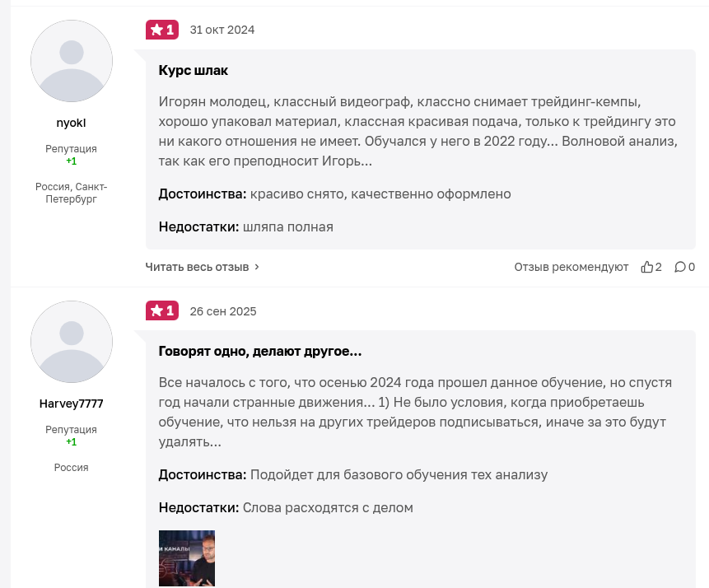This screenshot has width=709, height=588.
Task: Click the 1-star rating badge dated 26 сен 2025
Action: 162,310
